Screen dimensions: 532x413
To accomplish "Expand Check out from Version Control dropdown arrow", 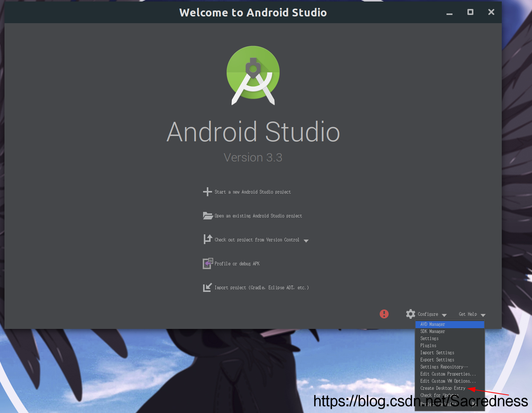I will click(x=306, y=241).
